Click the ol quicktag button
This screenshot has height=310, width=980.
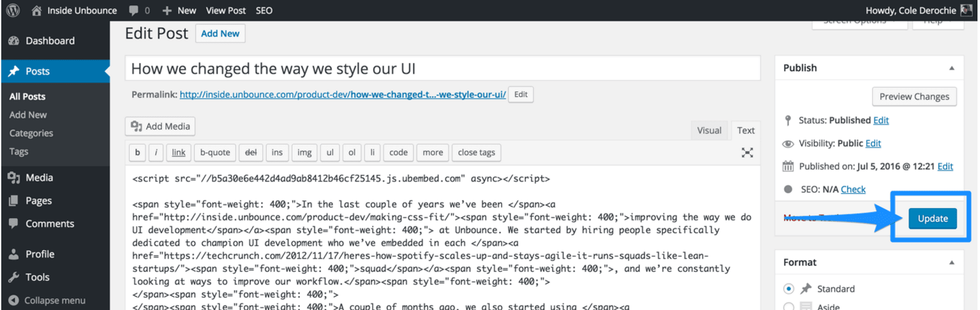(x=352, y=152)
